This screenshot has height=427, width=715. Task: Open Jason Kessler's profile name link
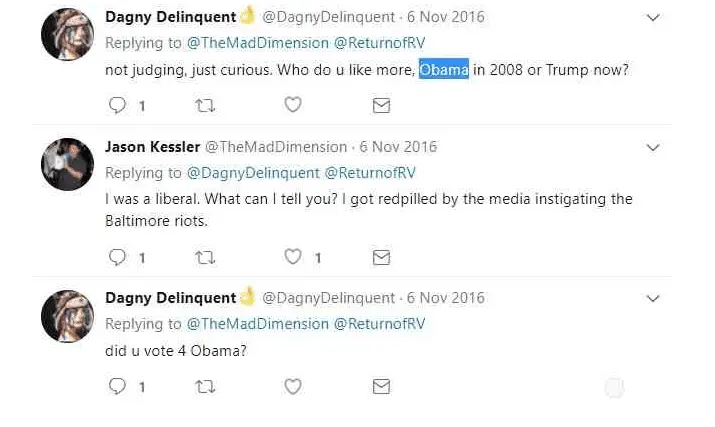click(x=152, y=147)
